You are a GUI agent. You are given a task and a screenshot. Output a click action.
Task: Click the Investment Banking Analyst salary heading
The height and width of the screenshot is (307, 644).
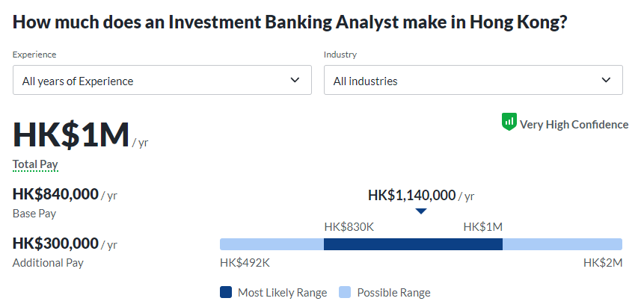pos(289,21)
